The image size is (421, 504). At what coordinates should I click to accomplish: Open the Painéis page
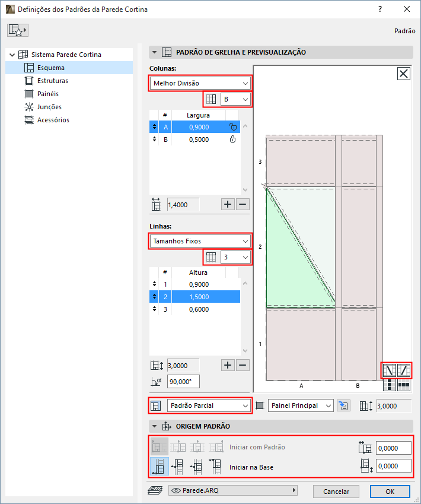coord(47,94)
